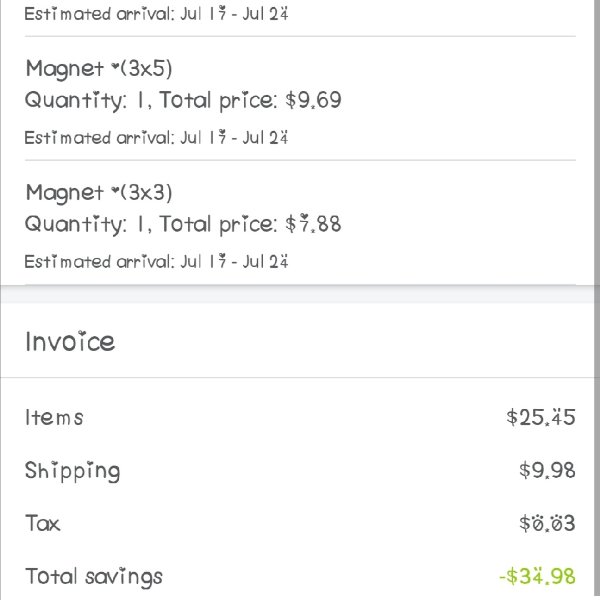600x600 pixels.
Task: Click the Magnet (3x3) item title
Action: pos(99,193)
